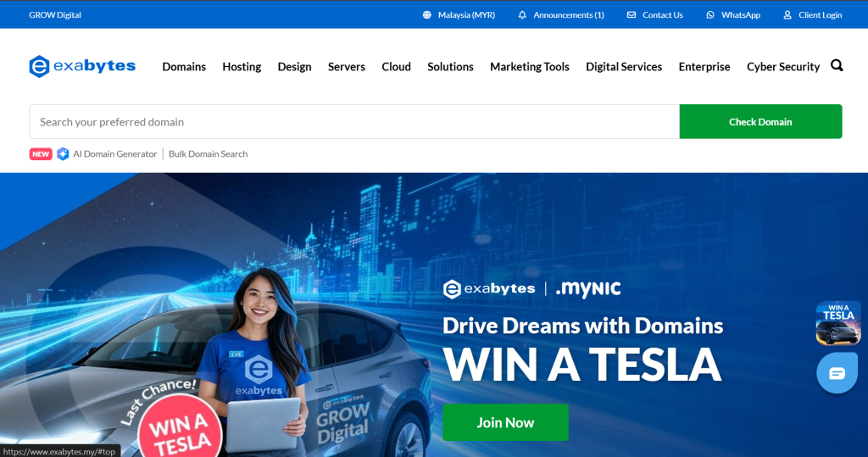
Task: Open the Bulk Domain Search link
Action: point(209,154)
